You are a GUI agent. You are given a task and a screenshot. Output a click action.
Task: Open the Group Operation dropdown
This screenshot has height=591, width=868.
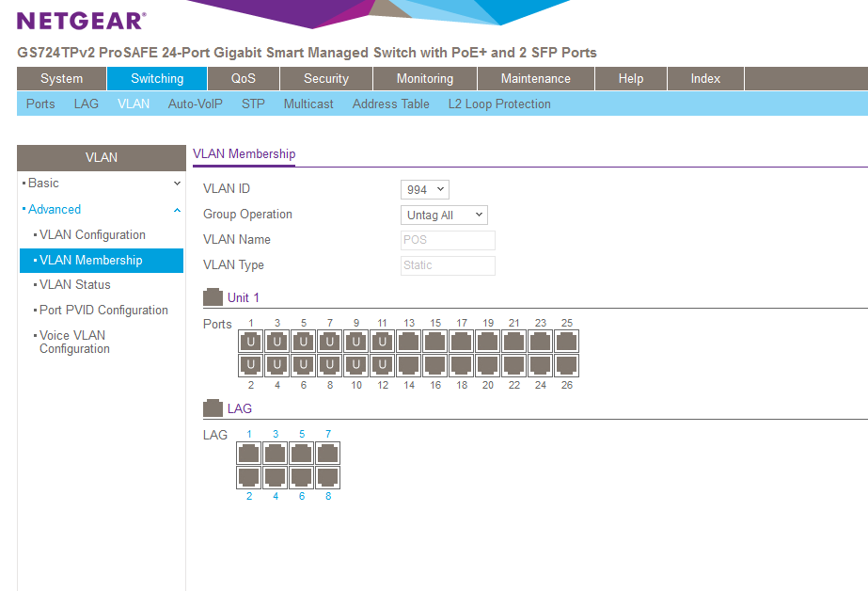tap(444, 216)
